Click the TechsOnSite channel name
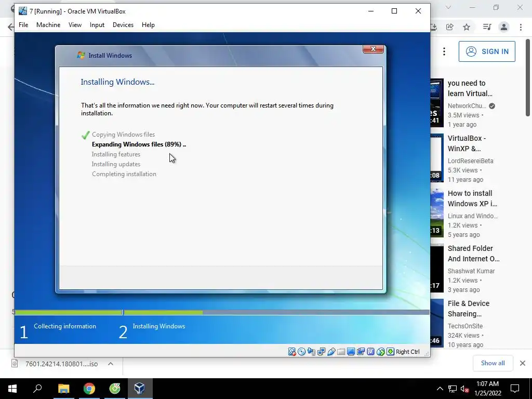 (x=465, y=326)
